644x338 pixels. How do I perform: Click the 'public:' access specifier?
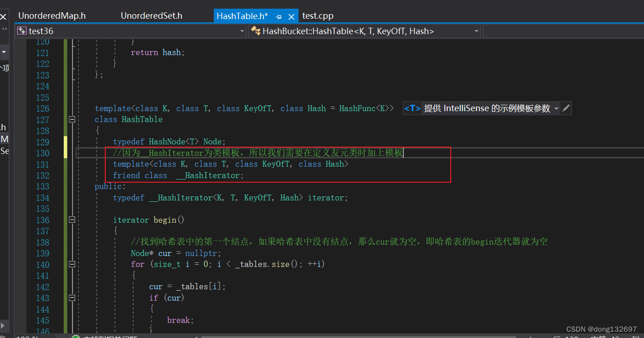tap(110, 186)
